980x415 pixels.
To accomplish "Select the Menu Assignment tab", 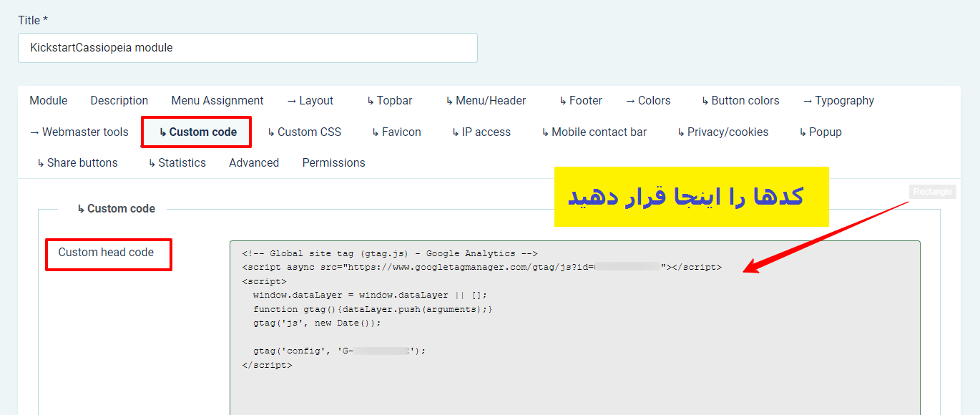I will [217, 100].
